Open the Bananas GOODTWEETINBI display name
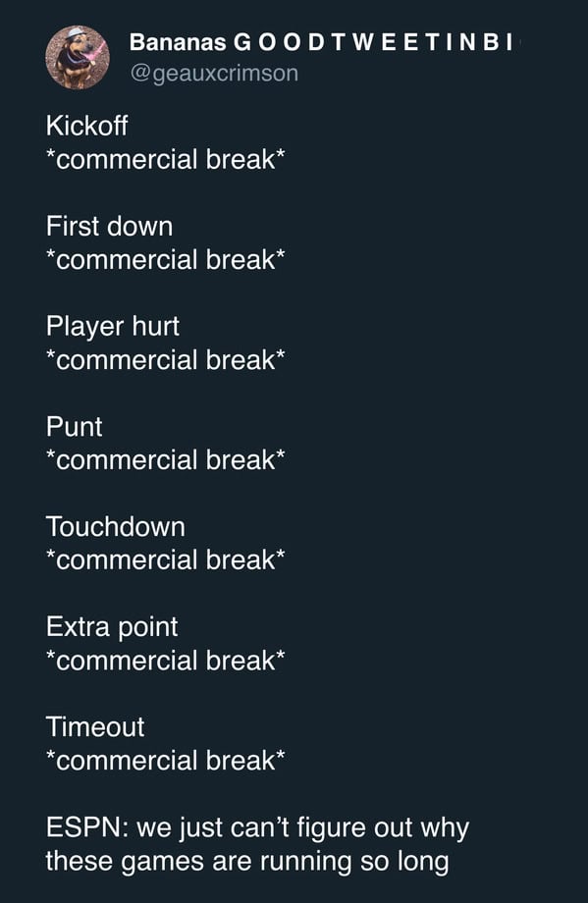 coord(323,42)
